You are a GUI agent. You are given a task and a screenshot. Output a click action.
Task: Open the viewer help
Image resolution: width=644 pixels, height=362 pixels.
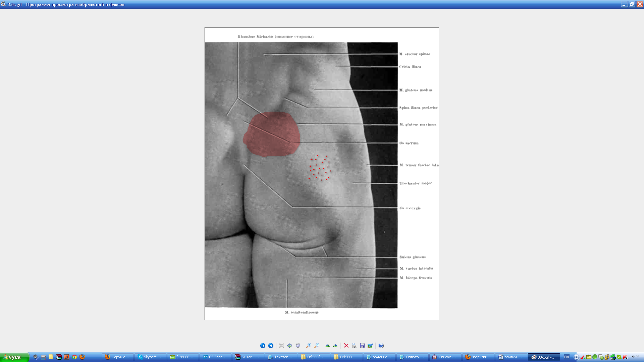(x=381, y=346)
